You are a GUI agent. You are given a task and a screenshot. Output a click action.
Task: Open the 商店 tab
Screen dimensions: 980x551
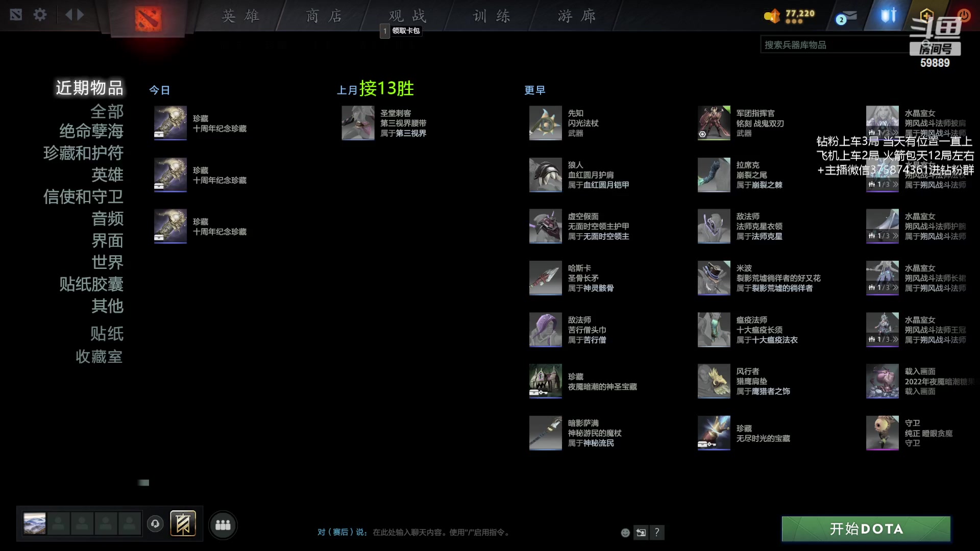324,16
